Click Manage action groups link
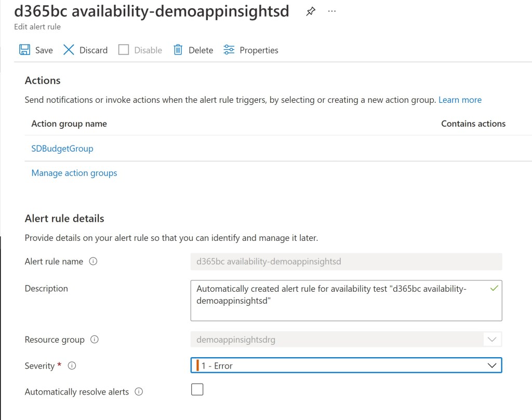 74,173
